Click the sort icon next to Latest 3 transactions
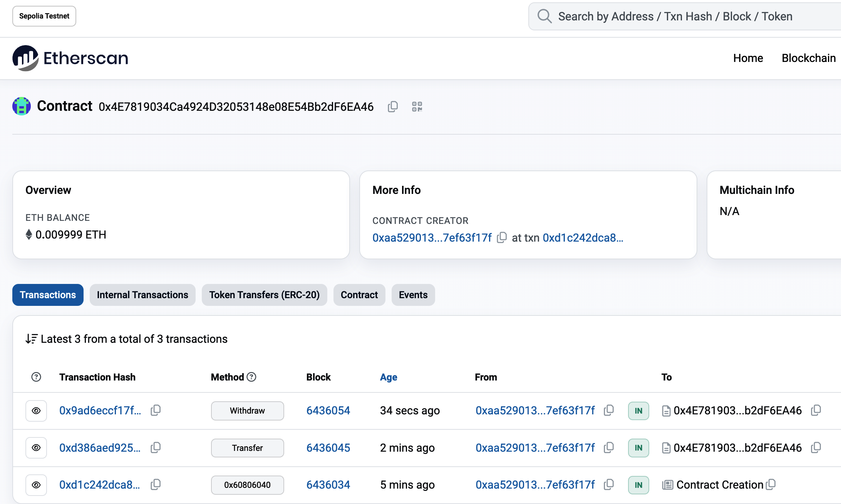The image size is (841, 504). pos(31,339)
